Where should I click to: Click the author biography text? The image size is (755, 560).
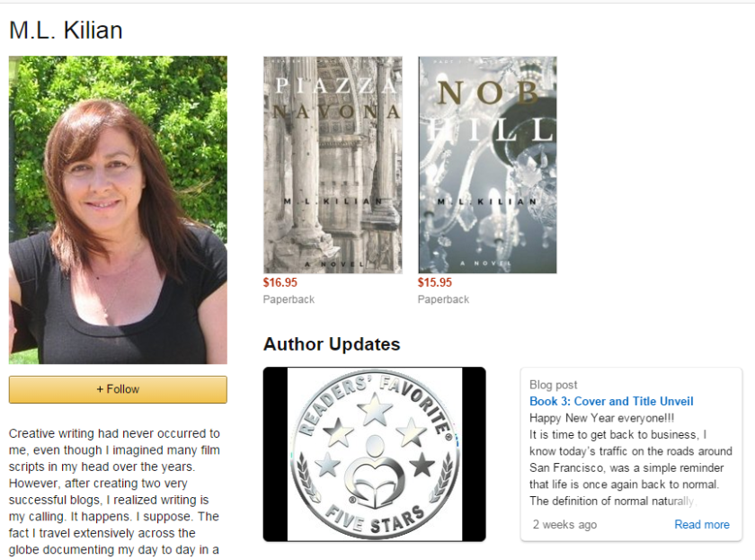point(115,492)
